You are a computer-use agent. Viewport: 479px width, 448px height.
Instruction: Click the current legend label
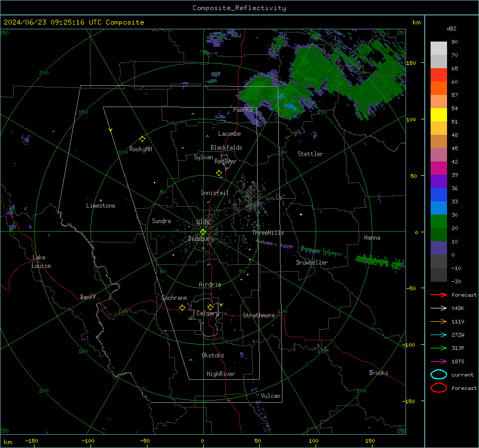click(463, 375)
